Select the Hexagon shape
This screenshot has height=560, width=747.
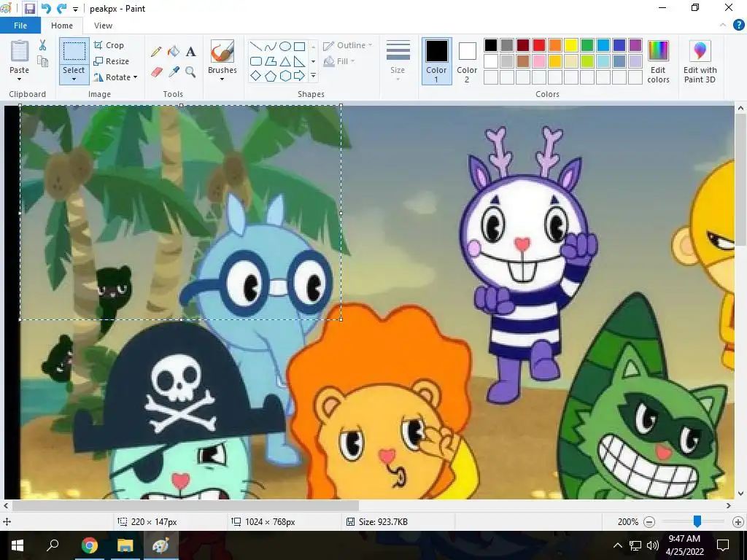(285, 75)
